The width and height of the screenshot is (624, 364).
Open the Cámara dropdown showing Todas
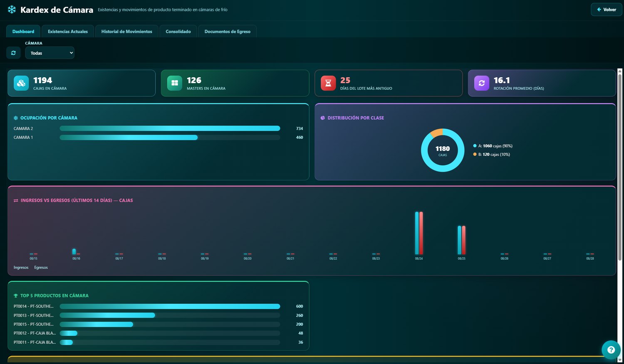[50, 53]
